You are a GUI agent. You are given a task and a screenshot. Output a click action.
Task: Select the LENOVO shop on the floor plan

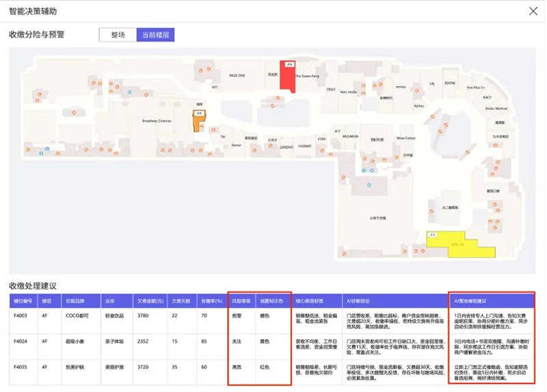click(286, 146)
